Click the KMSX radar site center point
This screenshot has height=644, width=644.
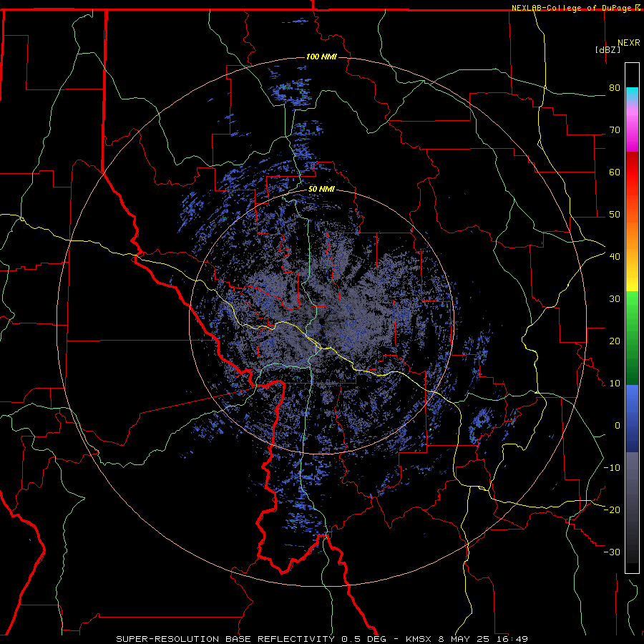pyautogui.click(x=321, y=321)
